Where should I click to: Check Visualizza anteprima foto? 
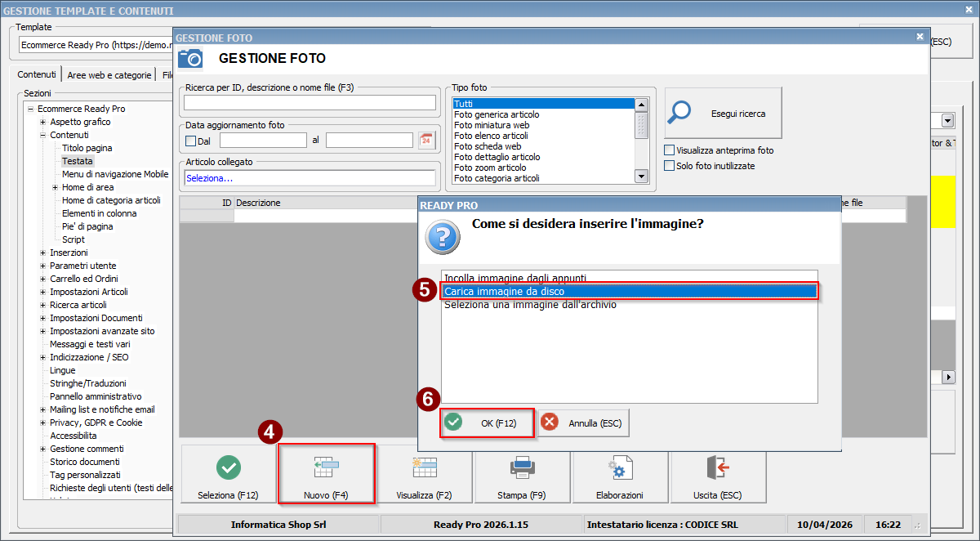point(670,150)
